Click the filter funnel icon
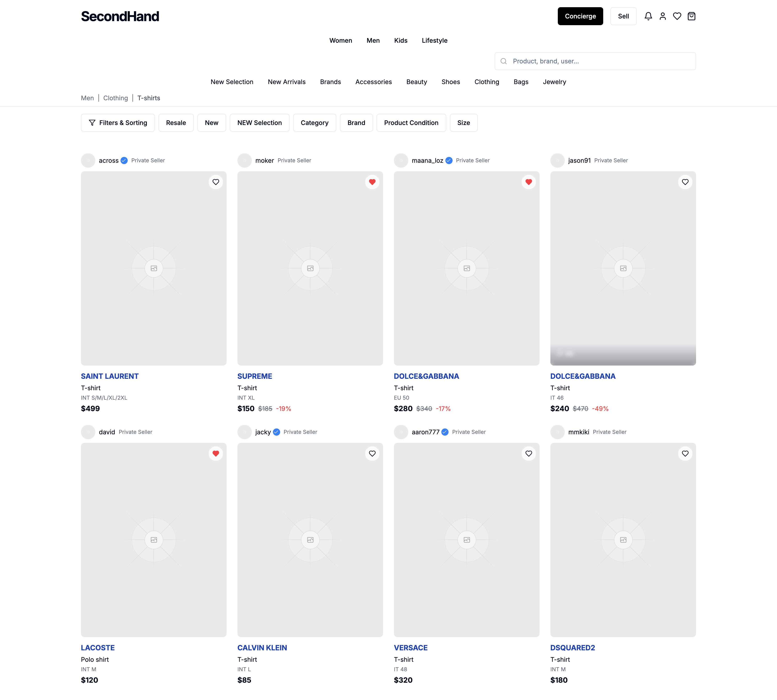 (92, 123)
